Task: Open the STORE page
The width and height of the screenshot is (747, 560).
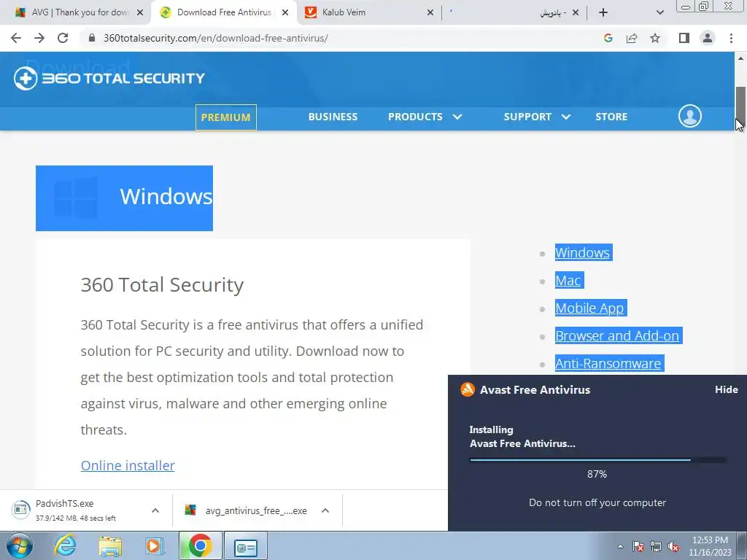Action: (611, 117)
